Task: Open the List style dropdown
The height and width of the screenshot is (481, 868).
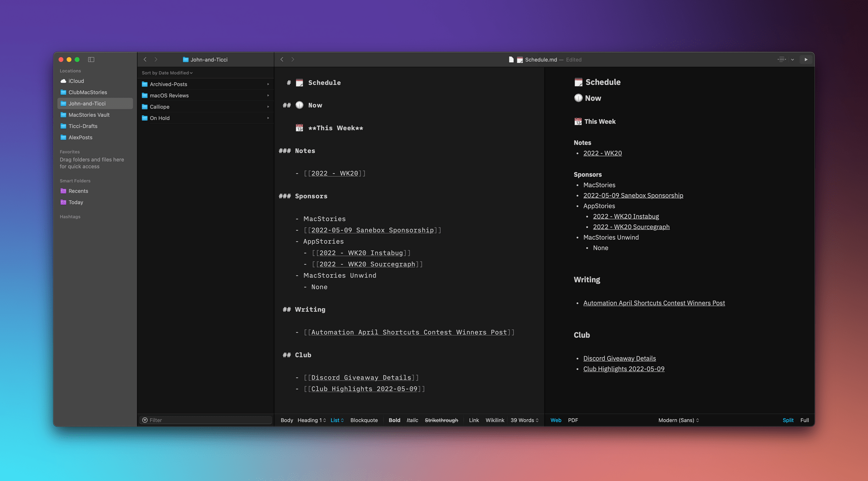Action: 337,420
